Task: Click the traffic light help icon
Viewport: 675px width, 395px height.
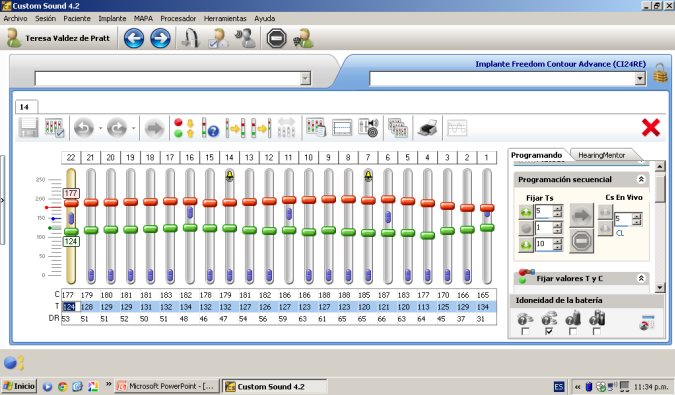Action: tap(211, 128)
